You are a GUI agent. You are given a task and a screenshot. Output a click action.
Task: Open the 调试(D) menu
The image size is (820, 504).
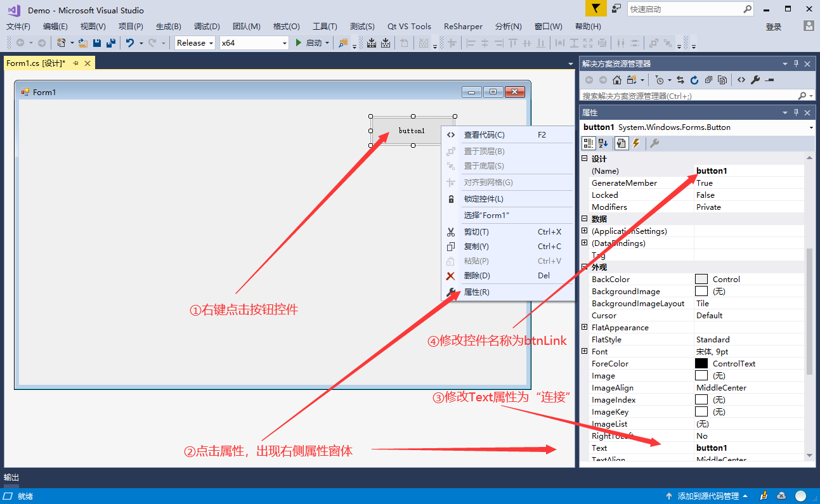(x=207, y=27)
